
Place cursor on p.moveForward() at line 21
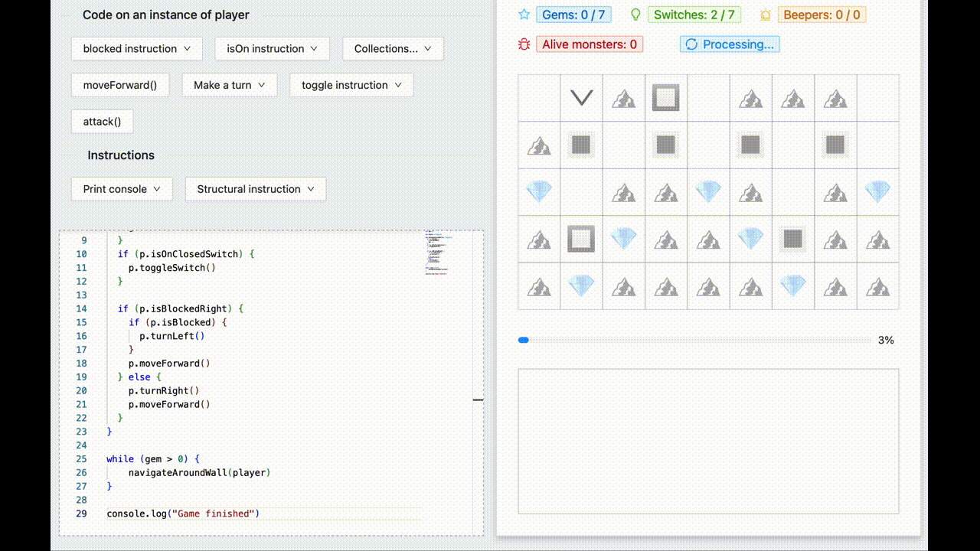[169, 404]
